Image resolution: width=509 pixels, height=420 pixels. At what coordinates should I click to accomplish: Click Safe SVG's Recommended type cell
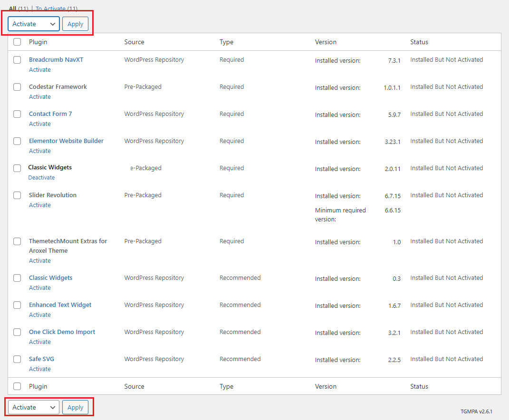coord(240,359)
